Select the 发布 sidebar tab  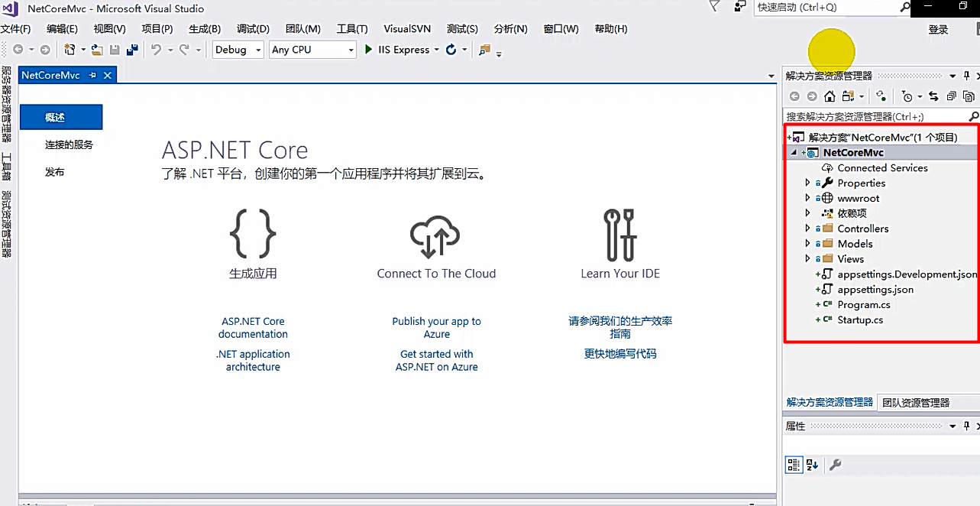tap(54, 172)
